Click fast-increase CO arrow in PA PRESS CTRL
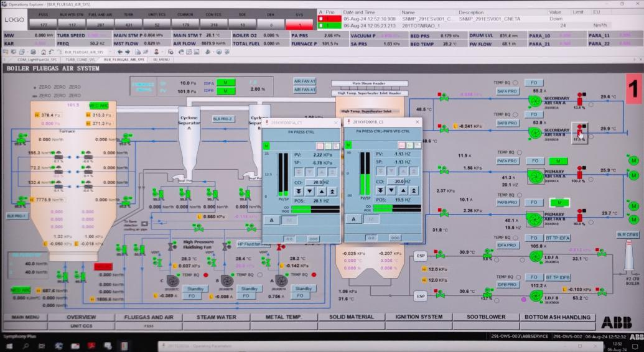The width and height of the screenshot is (644, 352). 332,192
